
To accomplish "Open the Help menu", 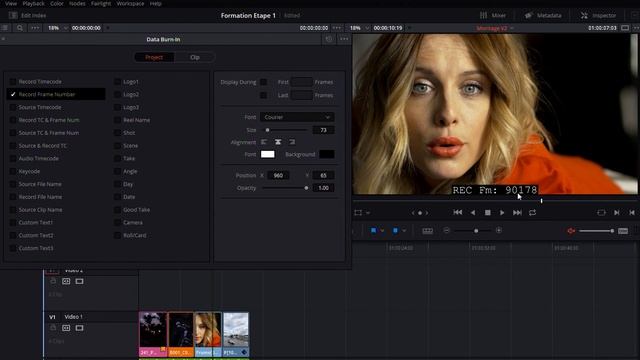I will click(156, 3).
